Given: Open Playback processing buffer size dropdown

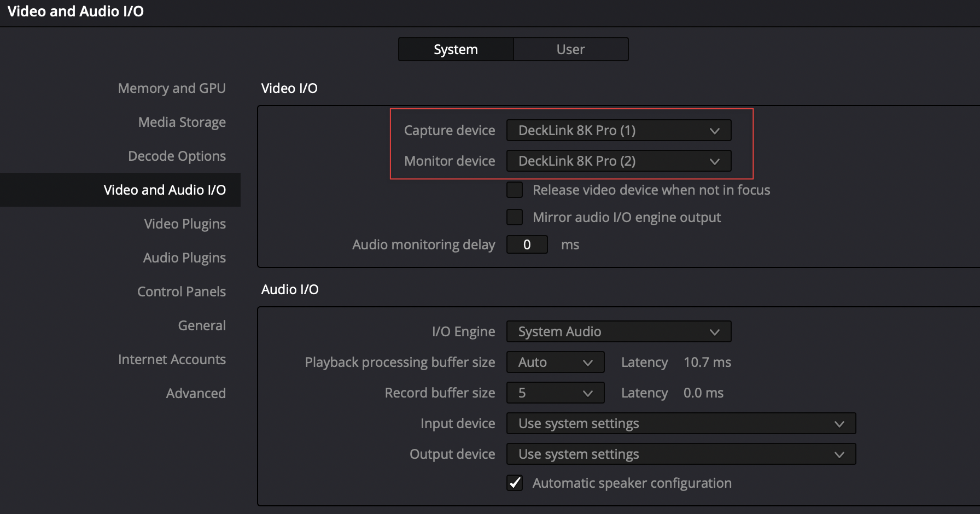Looking at the screenshot, I should tap(555, 362).
